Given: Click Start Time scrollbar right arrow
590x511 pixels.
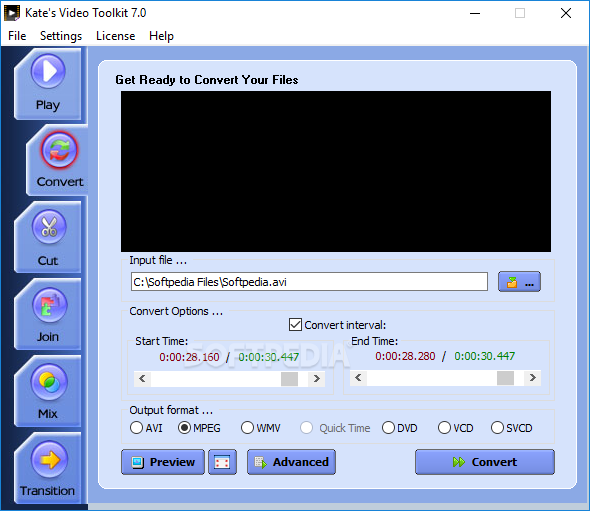Looking at the screenshot, I should (316, 379).
